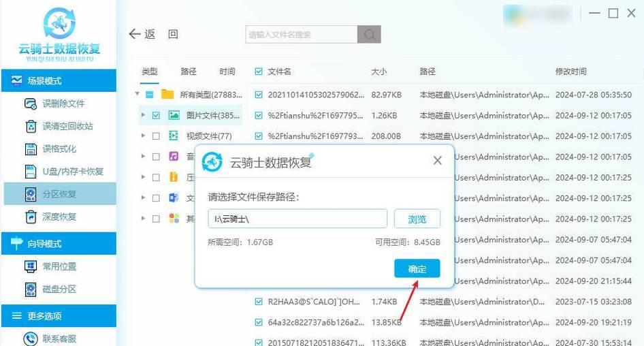Click the colorful other-files category icon

[x=174, y=218]
